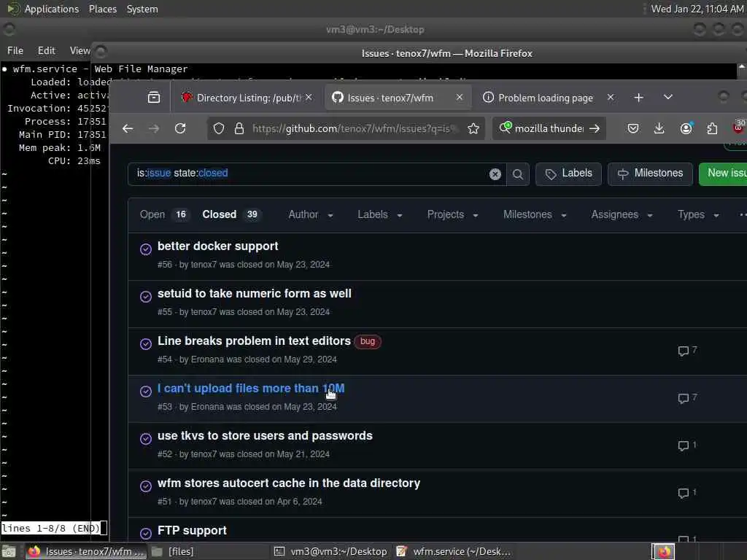The image size is (747, 560).
Task: Open terminal window File menu
Action: (15, 50)
